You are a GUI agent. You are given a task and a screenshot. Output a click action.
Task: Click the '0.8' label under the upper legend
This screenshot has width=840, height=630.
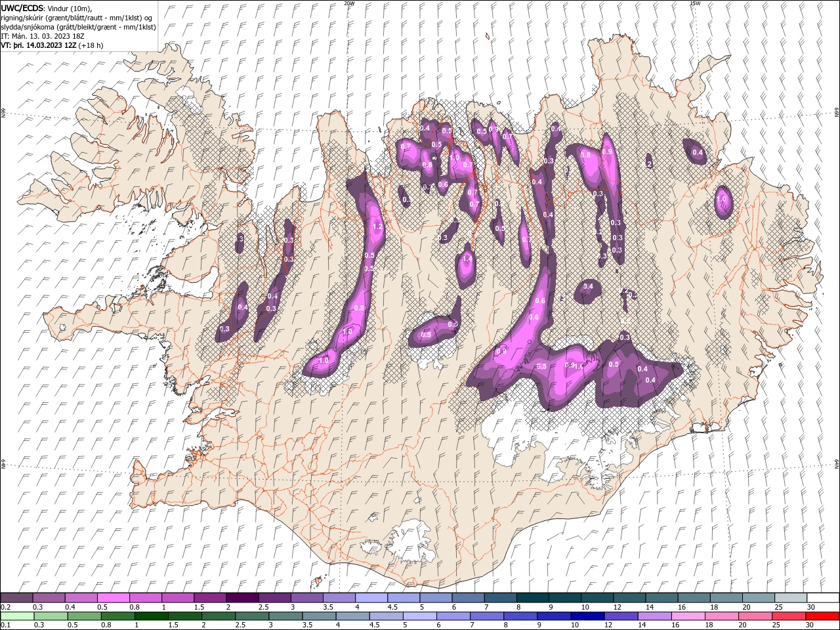[x=135, y=607]
